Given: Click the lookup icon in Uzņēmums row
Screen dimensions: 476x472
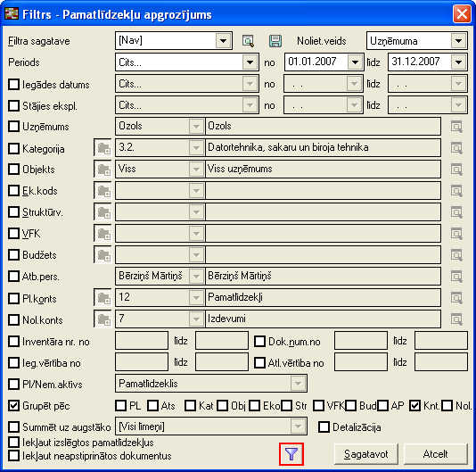Looking at the screenshot, I should [x=456, y=127].
